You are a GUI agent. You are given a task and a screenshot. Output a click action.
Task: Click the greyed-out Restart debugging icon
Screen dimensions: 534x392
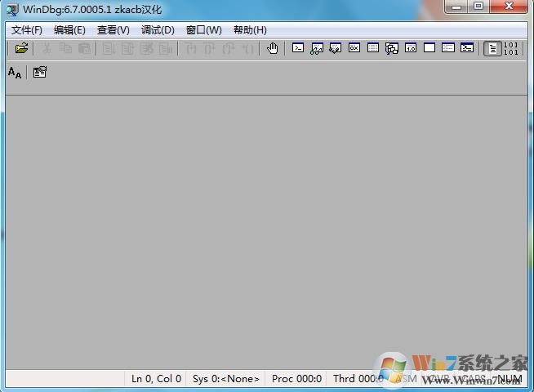pos(127,48)
